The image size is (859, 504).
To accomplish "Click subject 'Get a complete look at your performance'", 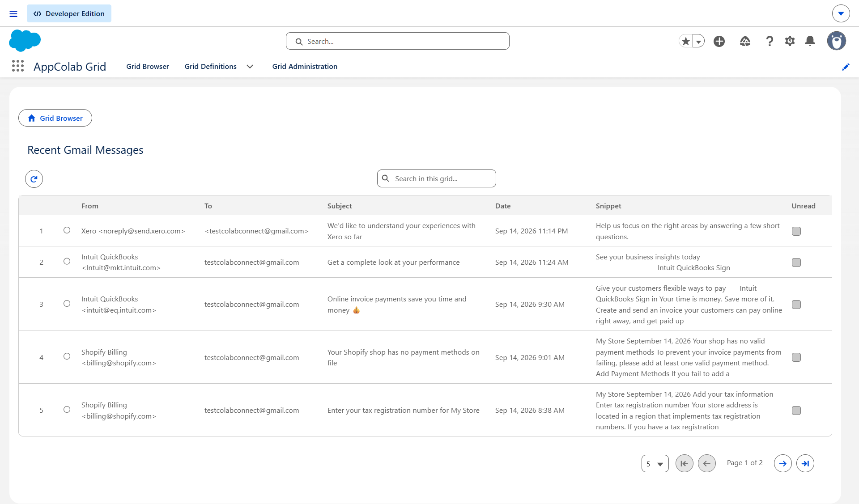I will (x=394, y=263).
